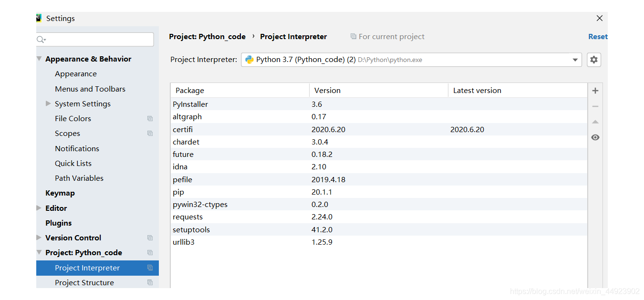
Task: Open the interpreter settings gear icon
Action: click(593, 59)
